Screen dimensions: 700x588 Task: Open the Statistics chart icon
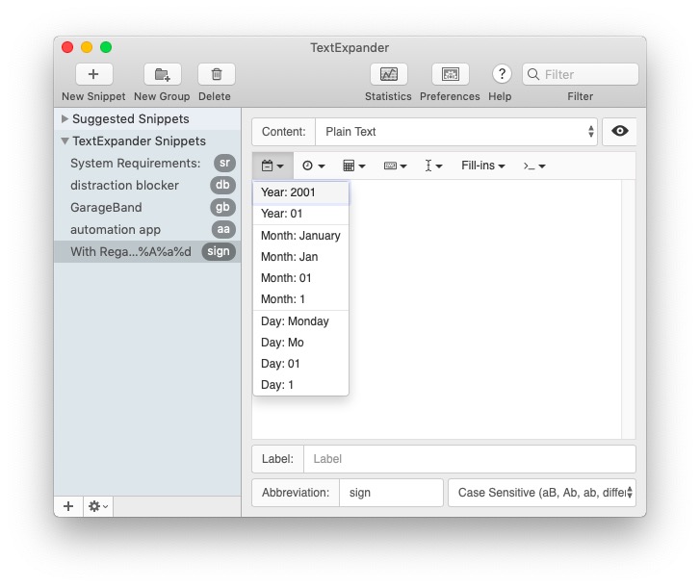pyautogui.click(x=388, y=74)
